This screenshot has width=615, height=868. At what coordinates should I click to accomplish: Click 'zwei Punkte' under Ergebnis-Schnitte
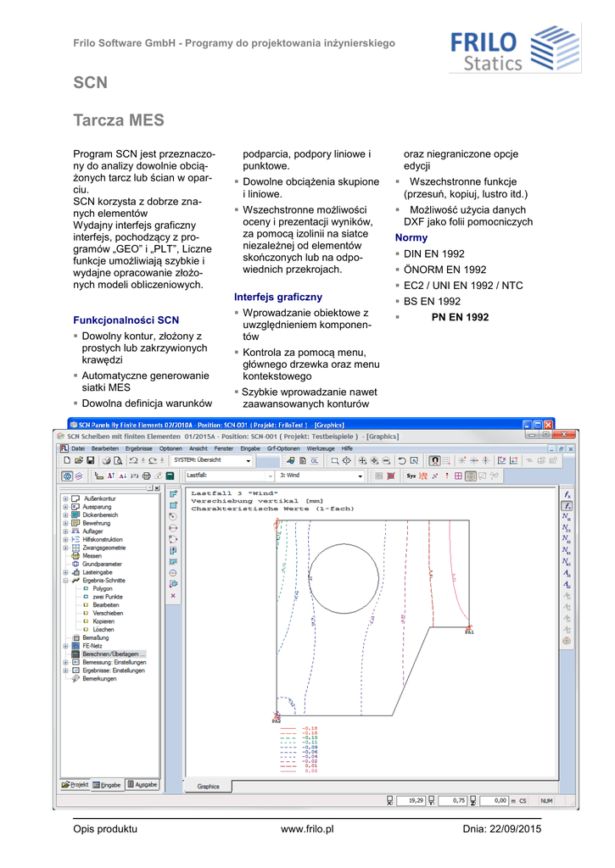[x=109, y=596]
